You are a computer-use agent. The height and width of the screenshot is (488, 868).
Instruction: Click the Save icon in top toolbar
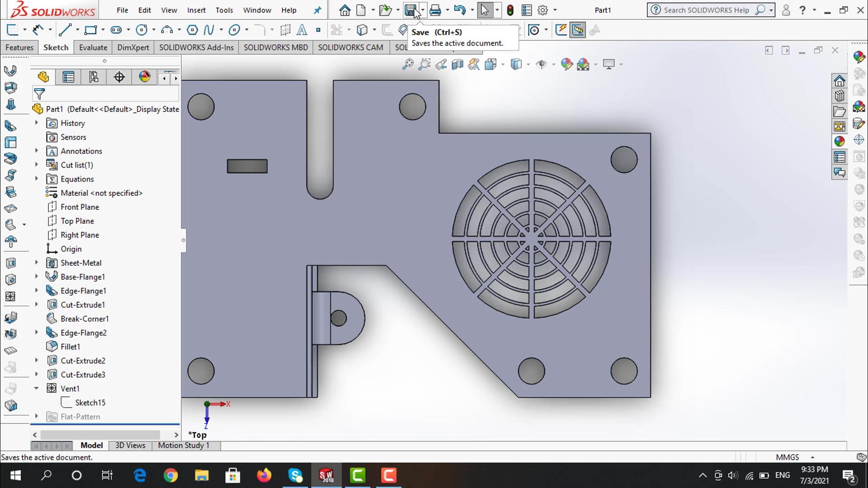[x=410, y=10]
